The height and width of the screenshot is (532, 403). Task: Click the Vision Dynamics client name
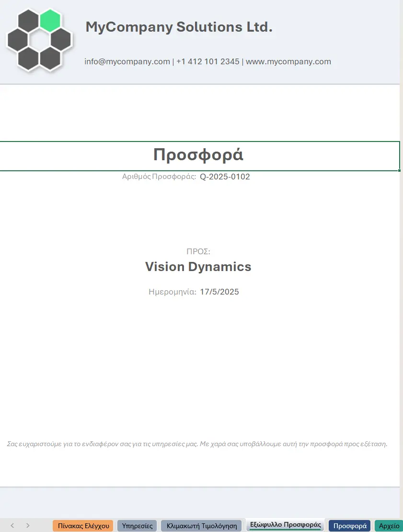198,267
